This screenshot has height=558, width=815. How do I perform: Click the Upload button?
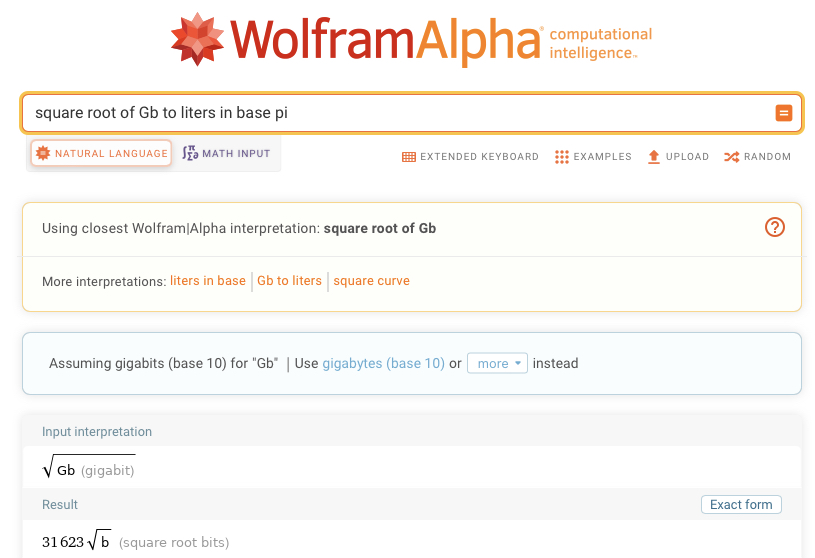(678, 156)
